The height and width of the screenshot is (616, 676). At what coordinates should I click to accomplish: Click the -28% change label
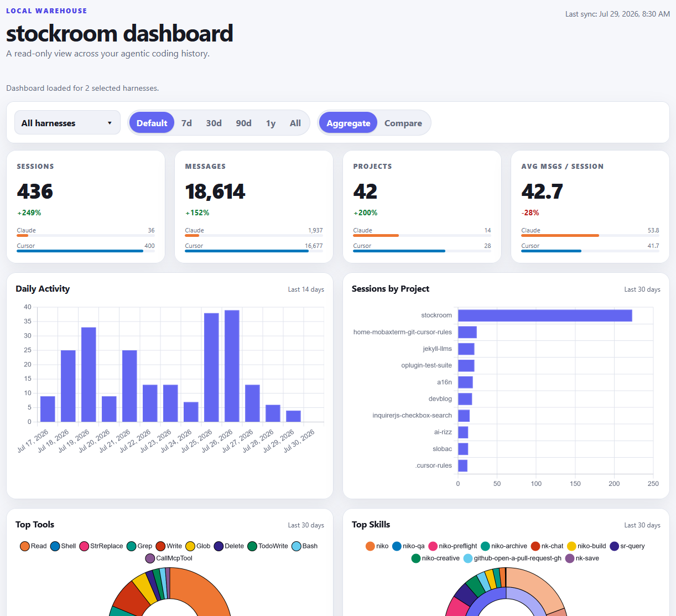530,213
